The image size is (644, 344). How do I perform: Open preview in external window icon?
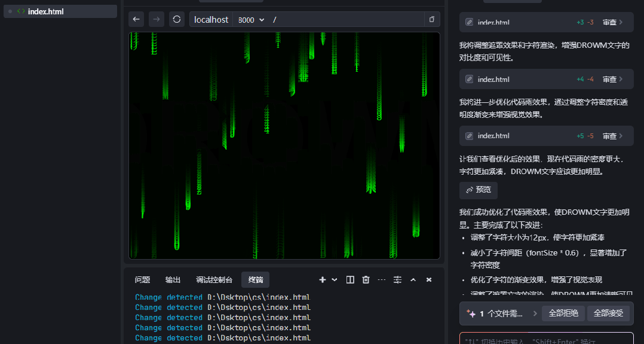tap(432, 19)
